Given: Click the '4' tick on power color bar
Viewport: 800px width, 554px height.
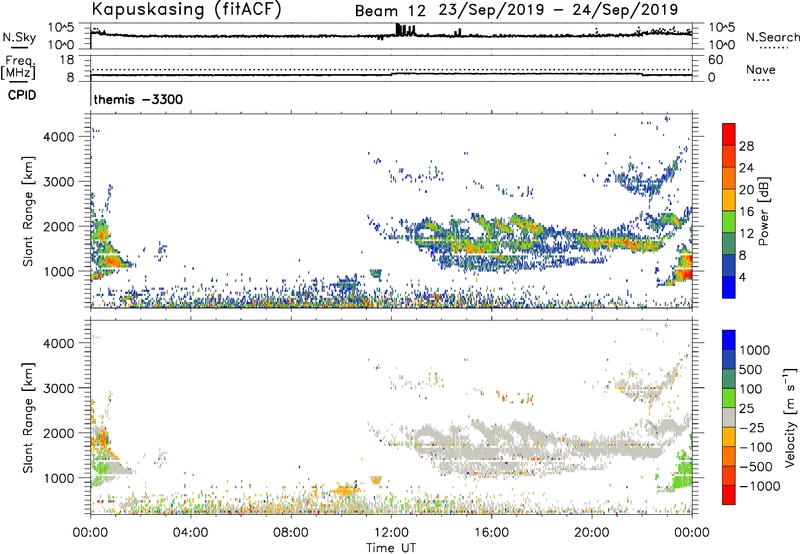Looking at the screenshot, I should coord(742,277).
